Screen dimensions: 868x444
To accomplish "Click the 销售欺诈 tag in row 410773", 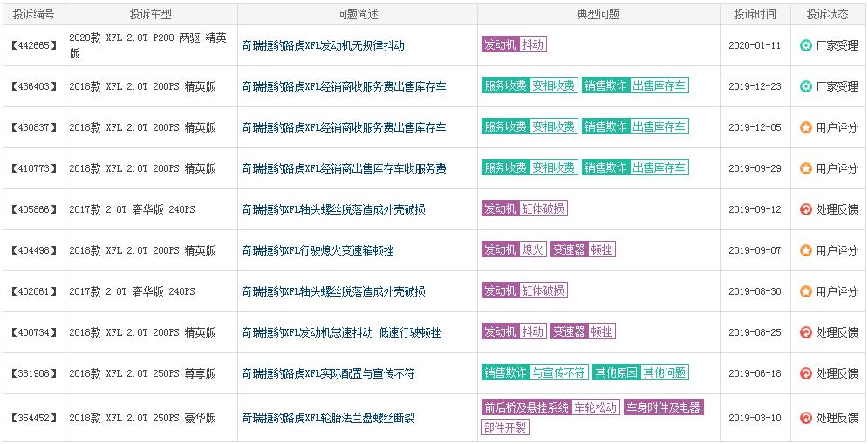I will click(x=605, y=167).
